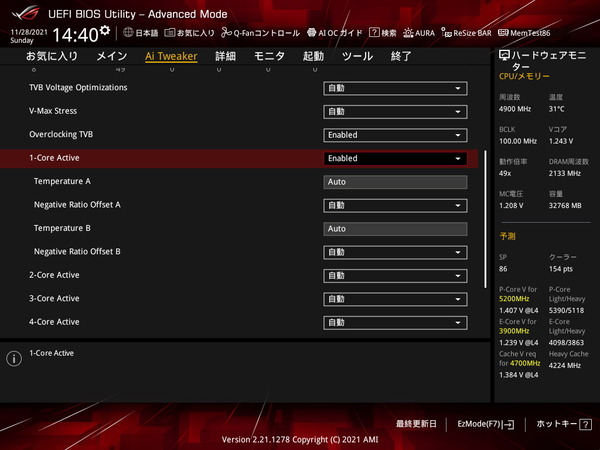Image resolution: width=600 pixels, height=450 pixels.
Task: Select TVB Voltage Optimizations label
Action: (78, 88)
